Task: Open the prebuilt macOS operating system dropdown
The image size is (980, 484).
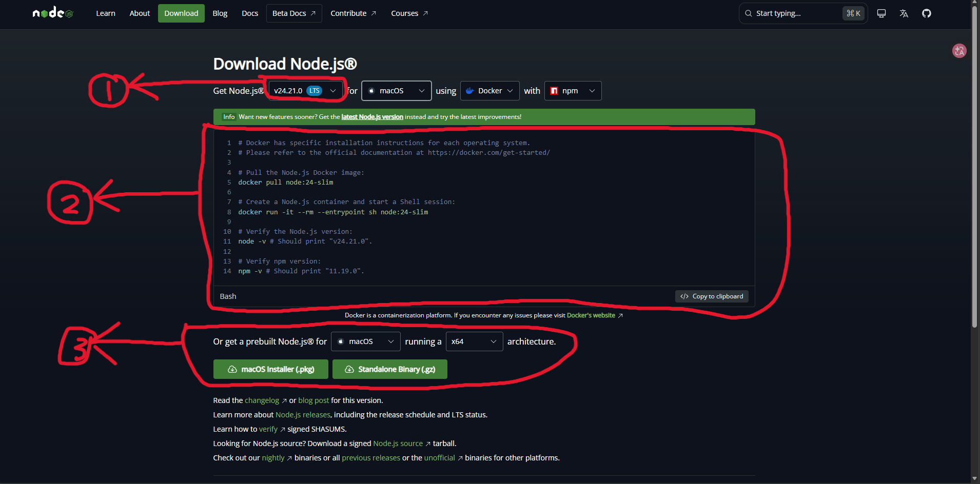Action: coord(366,341)
